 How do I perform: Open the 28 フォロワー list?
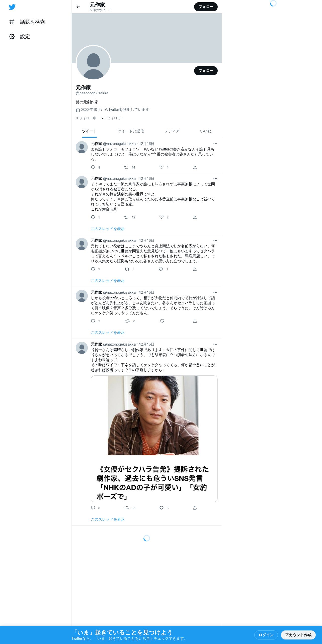[113, 118]
